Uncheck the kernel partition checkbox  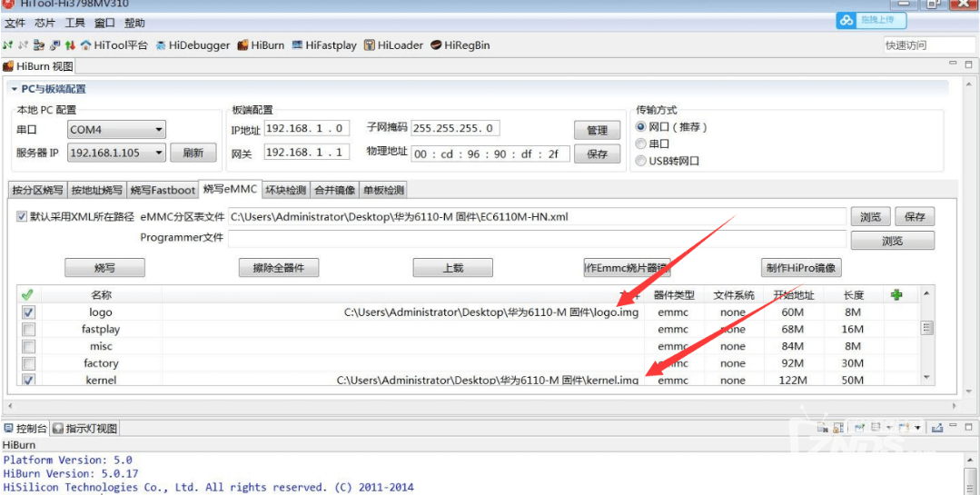(x=28, y=380)
